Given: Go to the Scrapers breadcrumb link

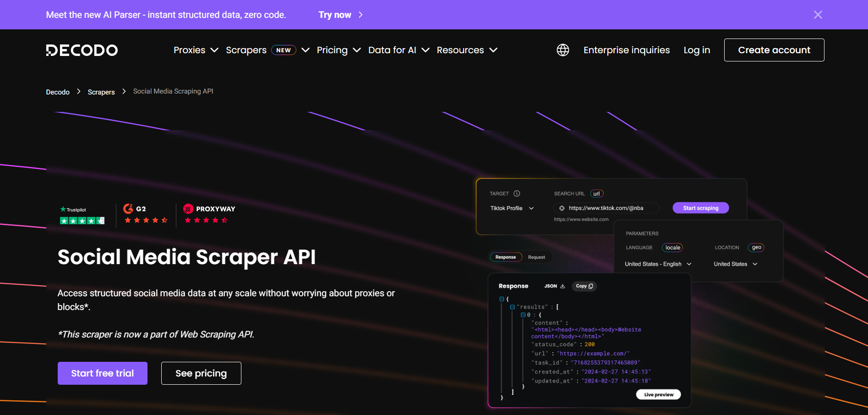Looking at the screenshot, I should [101, 92].
